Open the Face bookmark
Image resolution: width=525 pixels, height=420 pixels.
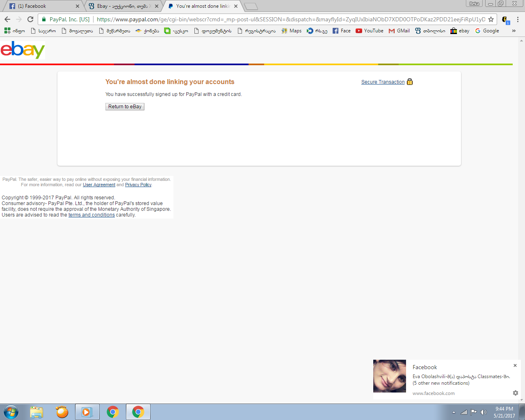(342, 31)
